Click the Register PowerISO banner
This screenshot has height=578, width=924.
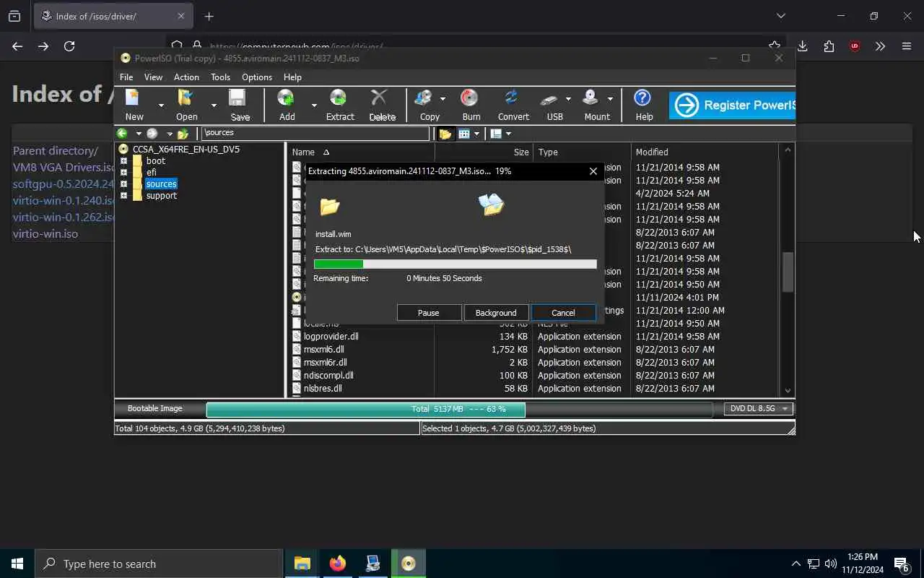click(732, 105)
